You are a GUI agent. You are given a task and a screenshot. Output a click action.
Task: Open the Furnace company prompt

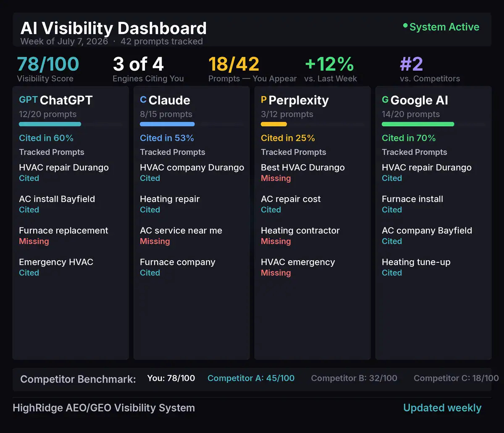click(178, 262)
